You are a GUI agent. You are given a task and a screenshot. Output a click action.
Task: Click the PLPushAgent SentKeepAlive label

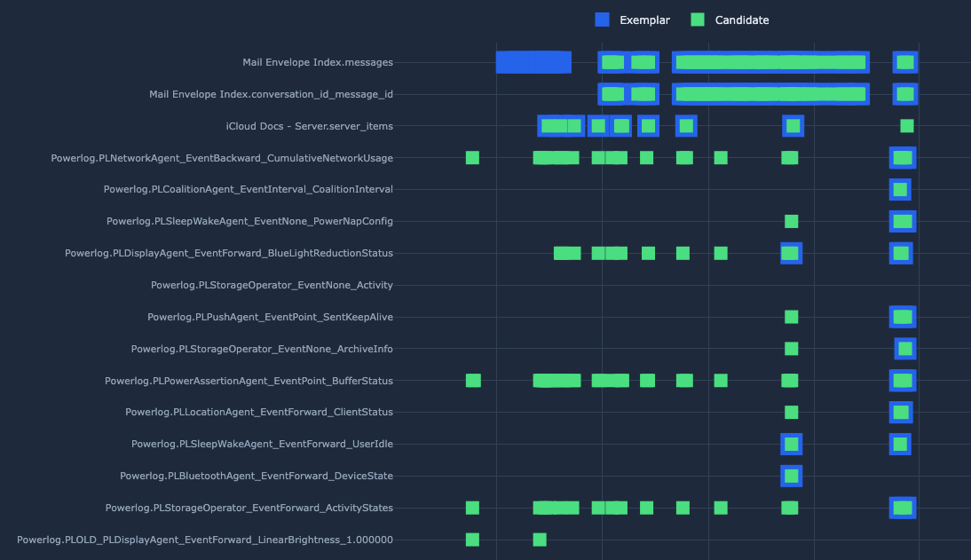(x=270, y=317)
